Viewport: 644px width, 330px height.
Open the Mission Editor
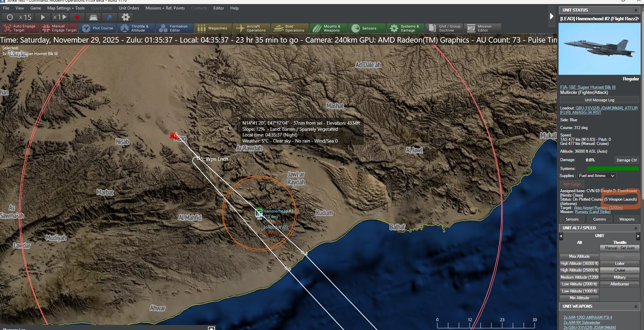483,28
